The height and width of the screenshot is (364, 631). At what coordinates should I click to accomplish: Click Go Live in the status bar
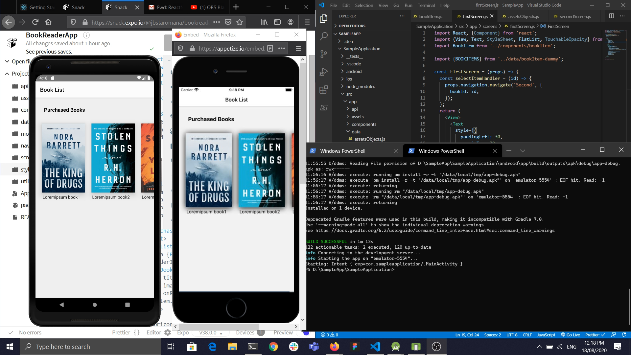click(571, 335)
